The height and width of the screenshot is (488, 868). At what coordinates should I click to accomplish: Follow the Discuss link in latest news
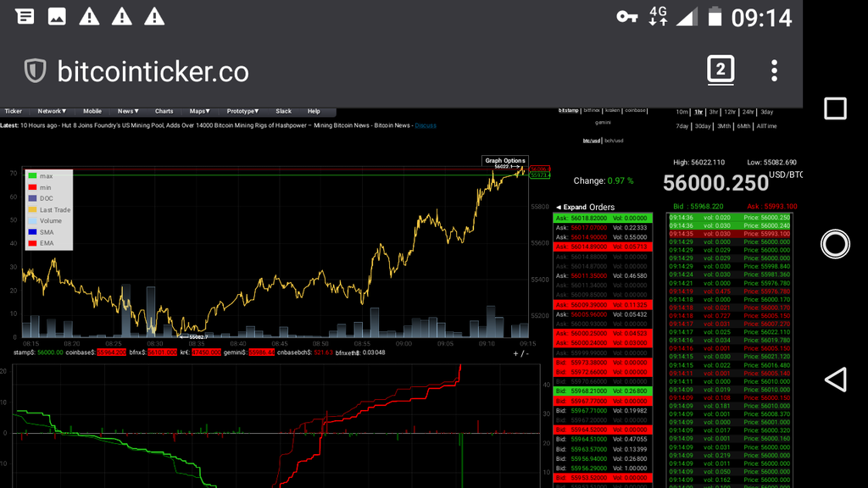coord(426,125)
